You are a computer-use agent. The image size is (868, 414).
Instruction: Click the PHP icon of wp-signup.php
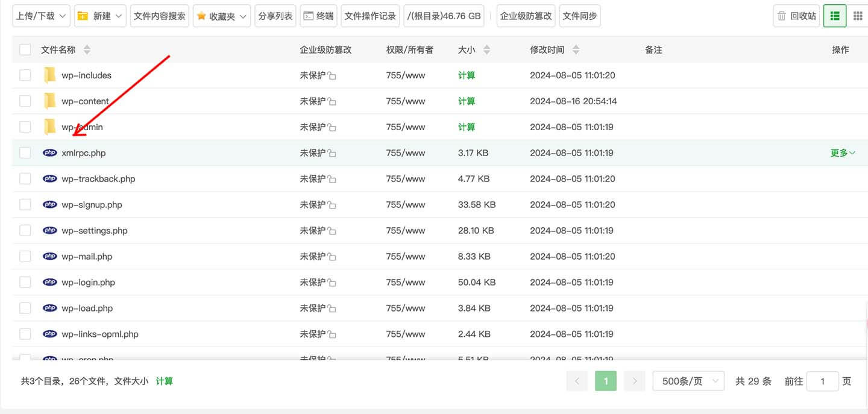pyautogui.click(x=50, y=205)
